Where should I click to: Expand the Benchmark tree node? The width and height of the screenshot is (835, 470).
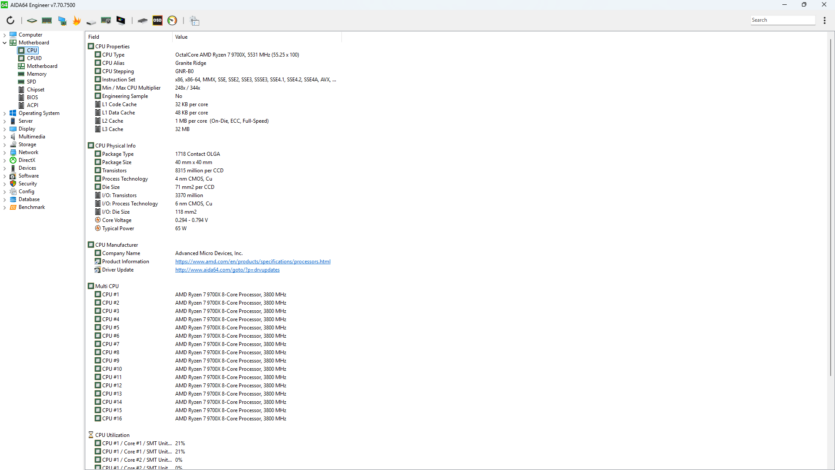[5, 207]
